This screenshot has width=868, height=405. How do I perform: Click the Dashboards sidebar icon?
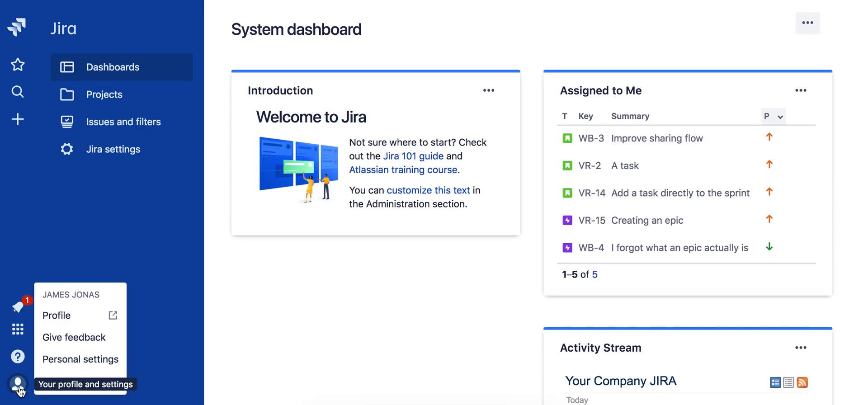coord(67,67)
